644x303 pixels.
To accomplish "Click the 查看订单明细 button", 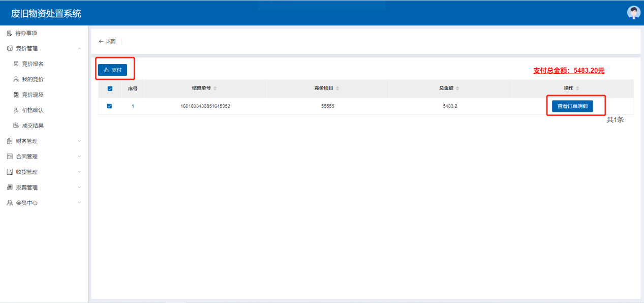I will [x=572, y=106].
